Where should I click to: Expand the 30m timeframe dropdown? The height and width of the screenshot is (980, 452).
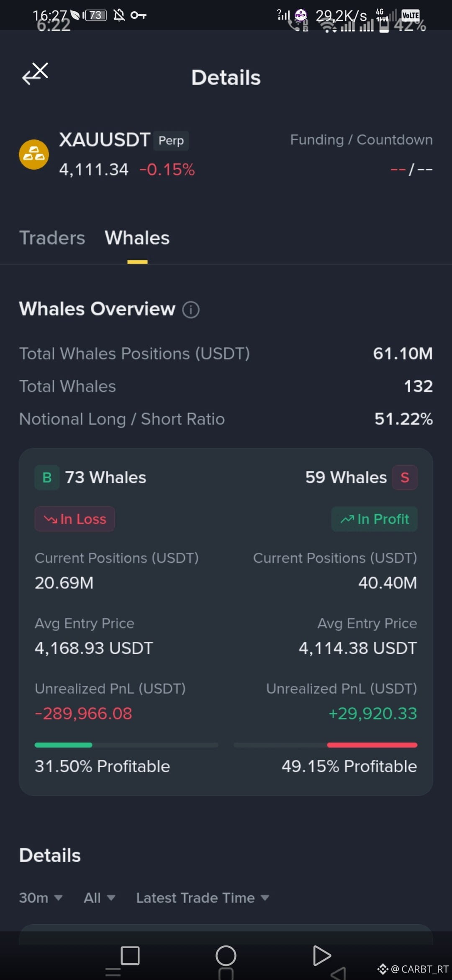(41, 898)
